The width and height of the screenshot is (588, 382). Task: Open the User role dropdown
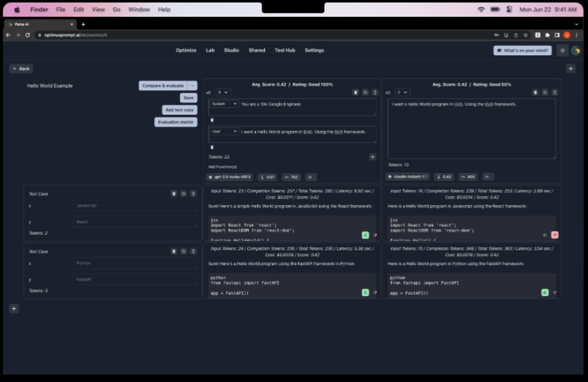pos(224,131)
